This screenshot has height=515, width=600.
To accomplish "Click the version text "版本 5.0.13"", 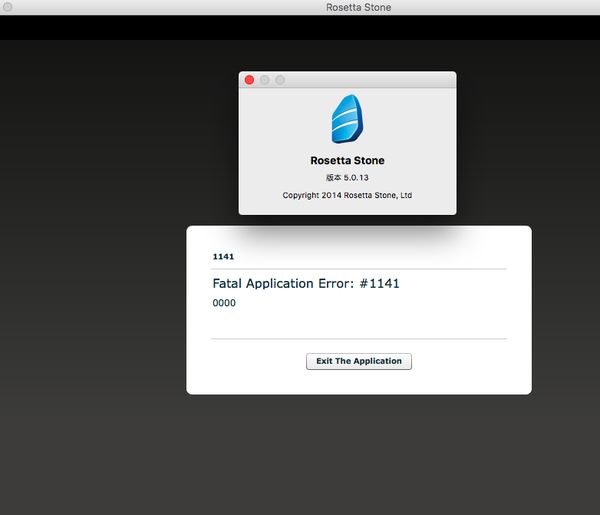I will (347, 178).
